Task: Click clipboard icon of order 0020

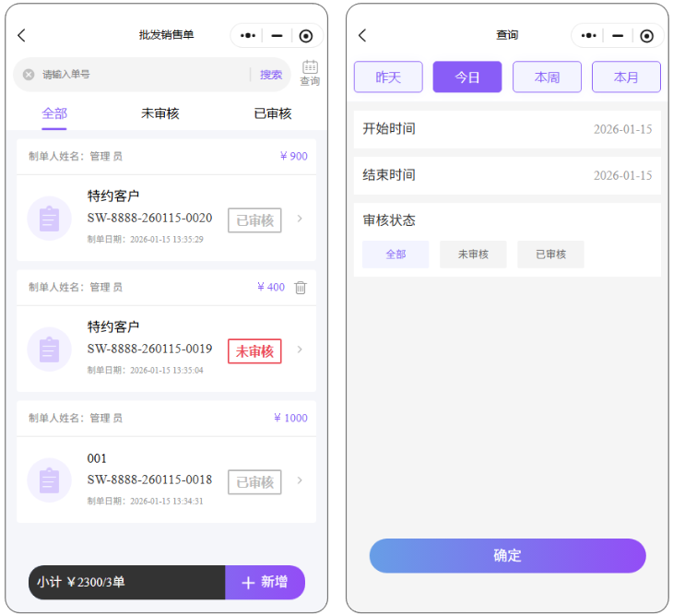Action: (x=49, y=219)
